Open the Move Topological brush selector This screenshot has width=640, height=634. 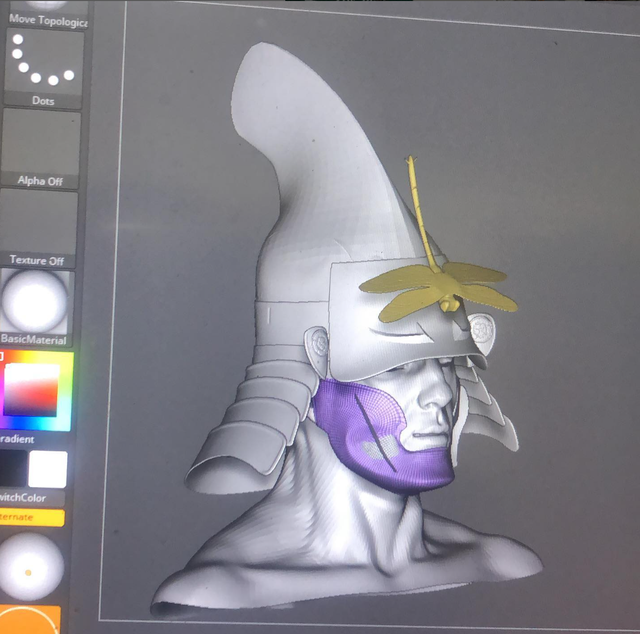[x=47, y=14]
